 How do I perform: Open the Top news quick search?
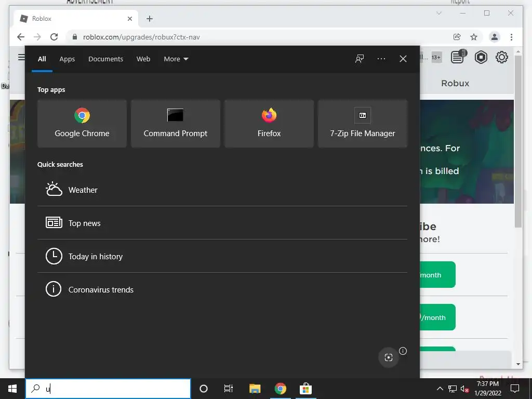click(x=222, y=223)
